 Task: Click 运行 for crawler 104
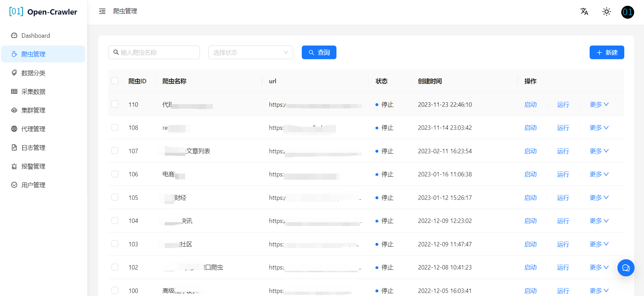[563, 221]
